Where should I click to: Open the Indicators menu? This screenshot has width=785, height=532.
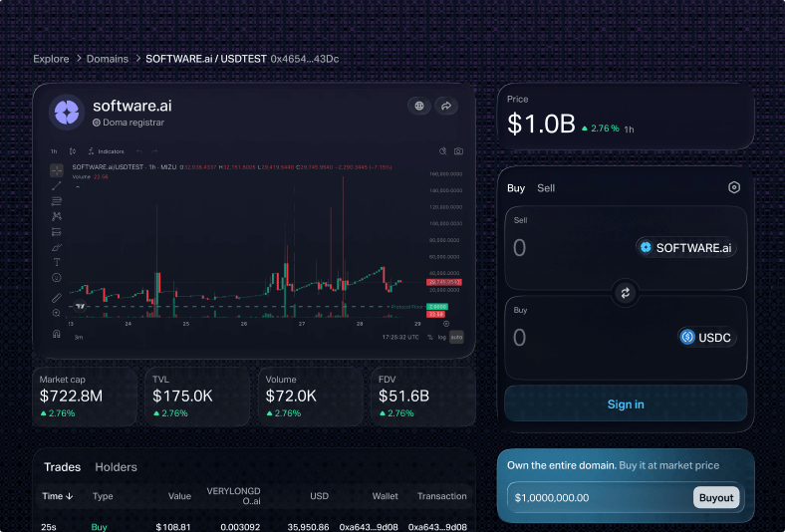107,151
